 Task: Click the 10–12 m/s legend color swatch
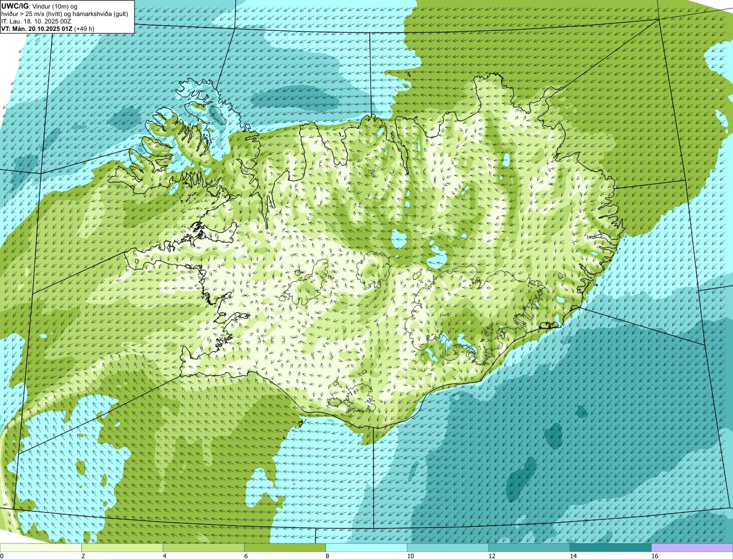[x=448, y=547]
